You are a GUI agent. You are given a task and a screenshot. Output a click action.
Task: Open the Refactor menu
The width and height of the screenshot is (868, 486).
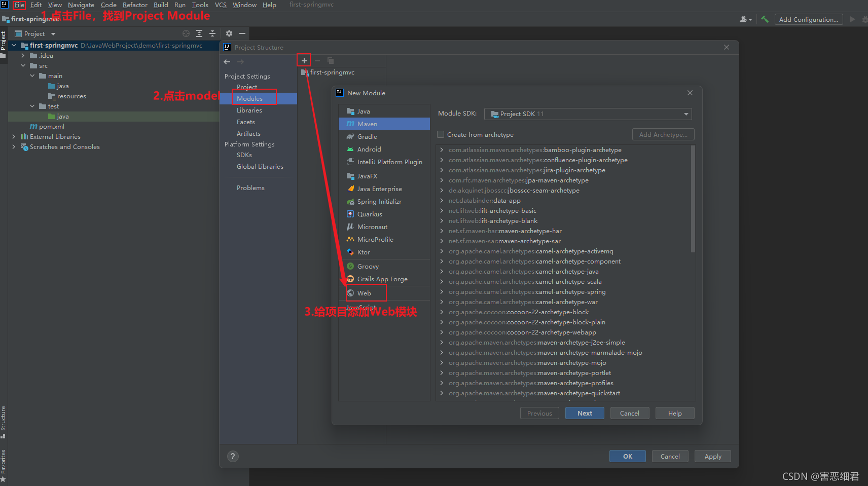[135, 5]
